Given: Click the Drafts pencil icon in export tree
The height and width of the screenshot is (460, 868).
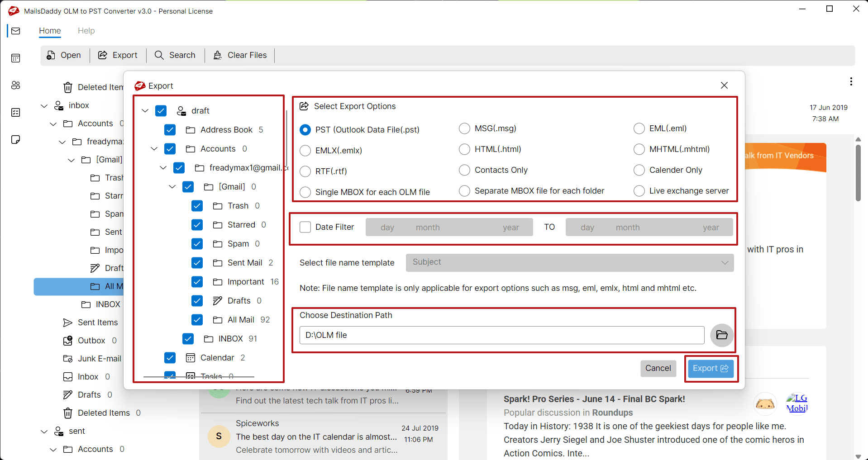Looking at the screenshot, I should click(218, 301).
